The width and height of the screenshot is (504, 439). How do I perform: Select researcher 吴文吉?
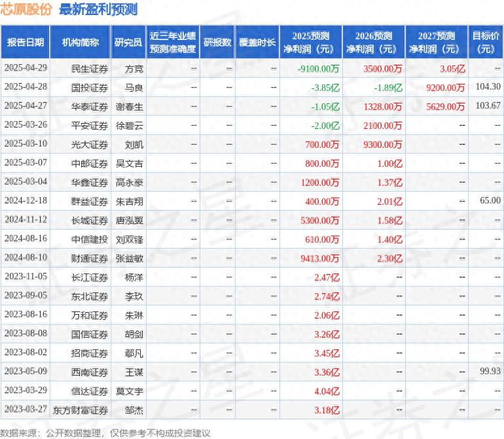[x=130, y=164]
